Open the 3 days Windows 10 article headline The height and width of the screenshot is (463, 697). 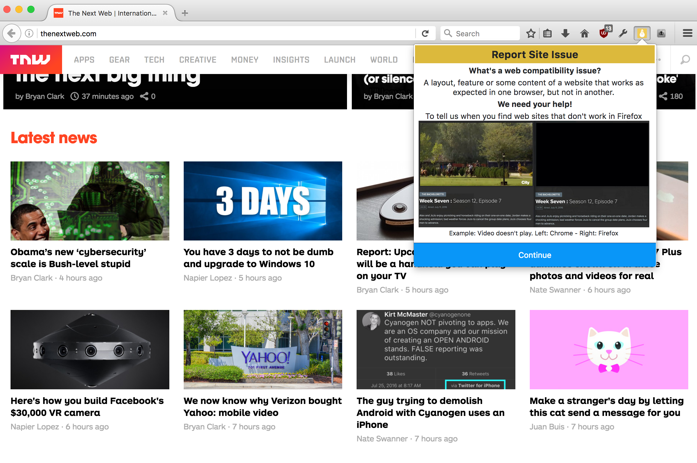tap(258, 258)
